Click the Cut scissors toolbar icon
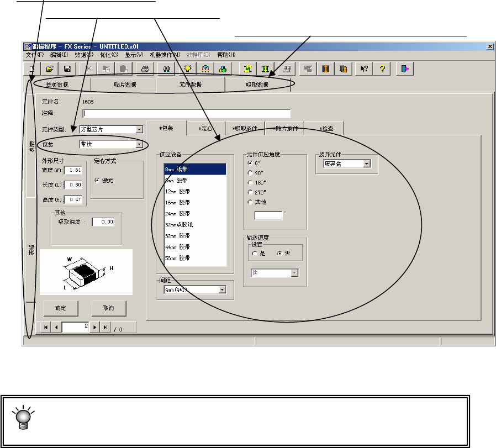This screenshot has width=496, height=448. coord(88,68)
